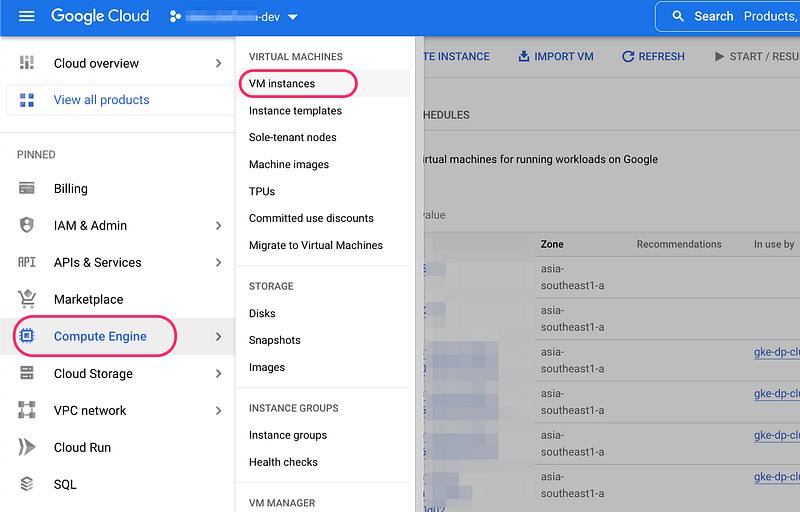Click the View all products link
Image resolution: width=800 pixels, height=512 pixels.
(x=101, y=100)
